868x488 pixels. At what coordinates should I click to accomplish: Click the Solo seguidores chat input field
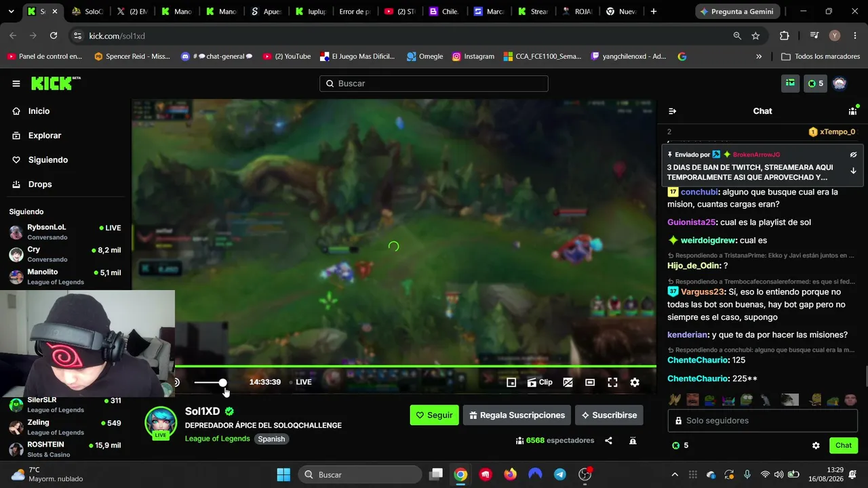[762, 420]
